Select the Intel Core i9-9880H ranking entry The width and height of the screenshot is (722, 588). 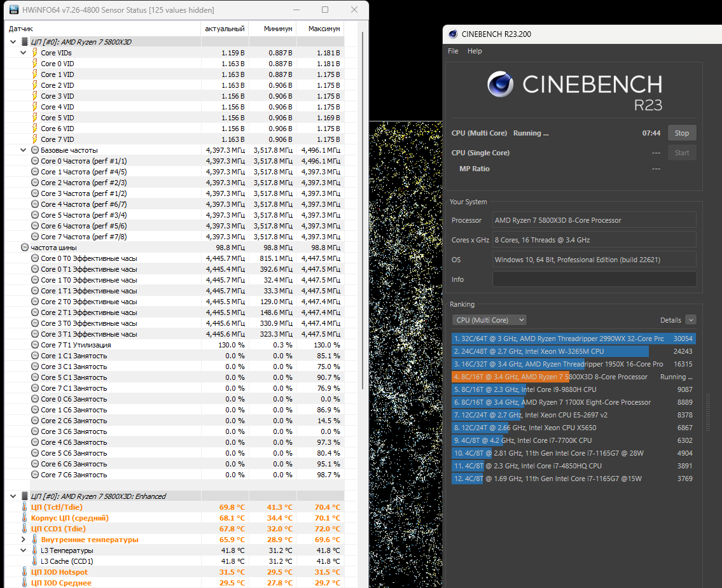pos(574,389)
